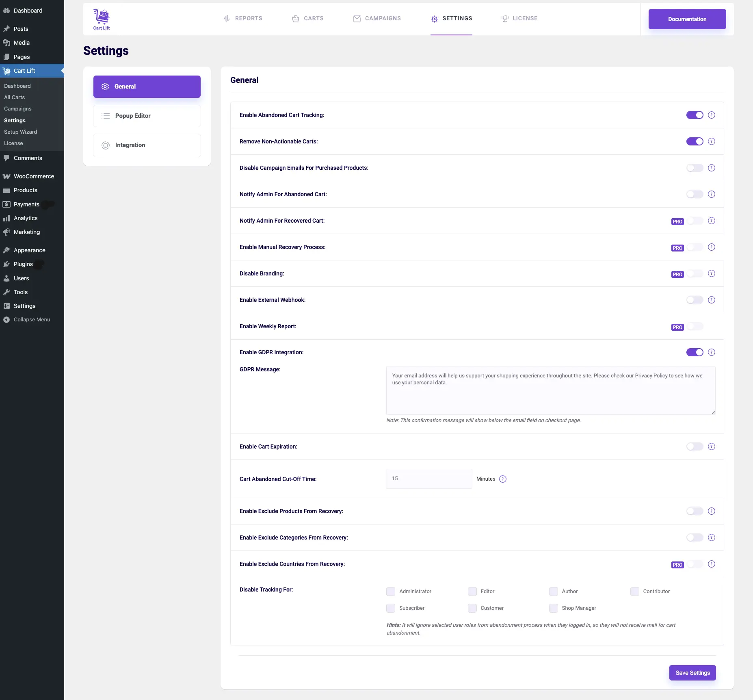Open the Popup Editor section
The width and height of the screenshot is (753, 700).
tap(147, 116)
